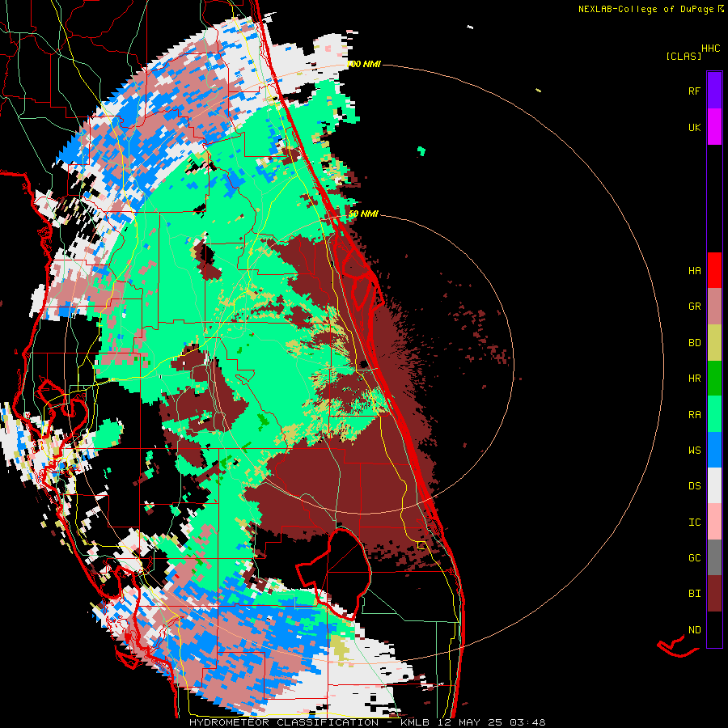Click the RA bright green legend swatch
This screenshot has height=728, width=728.
(714, 414)
